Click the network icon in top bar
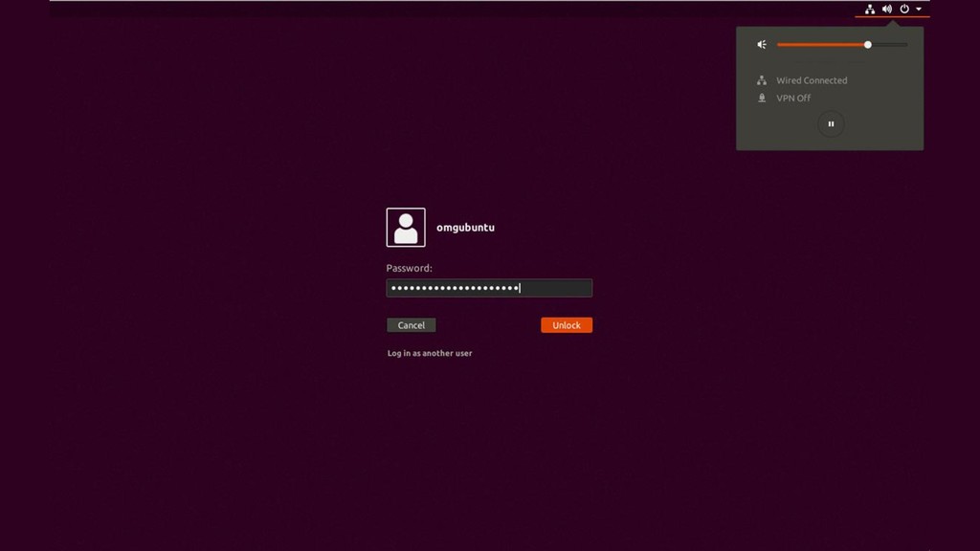 tap(869, 9)
